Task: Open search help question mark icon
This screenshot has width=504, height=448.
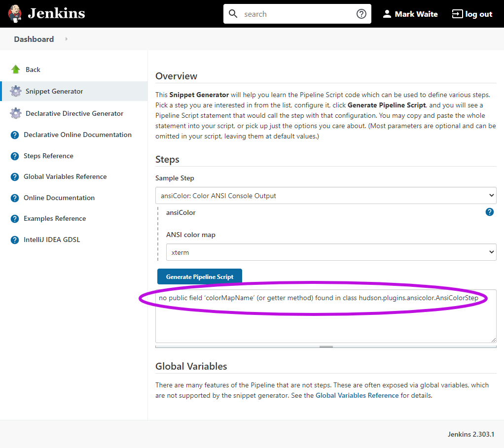Action: click(361, 14)
